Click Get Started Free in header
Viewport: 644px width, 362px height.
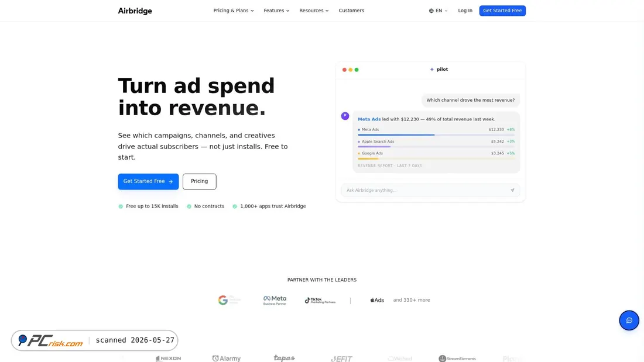(502, 11)
